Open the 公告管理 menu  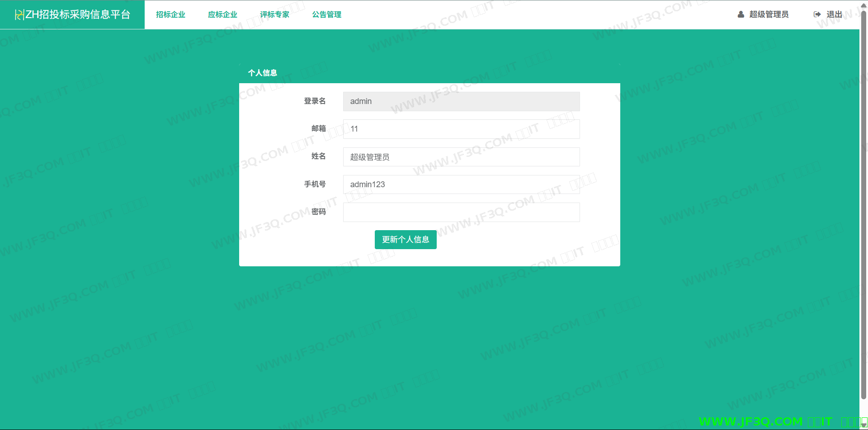pos(326,14)
